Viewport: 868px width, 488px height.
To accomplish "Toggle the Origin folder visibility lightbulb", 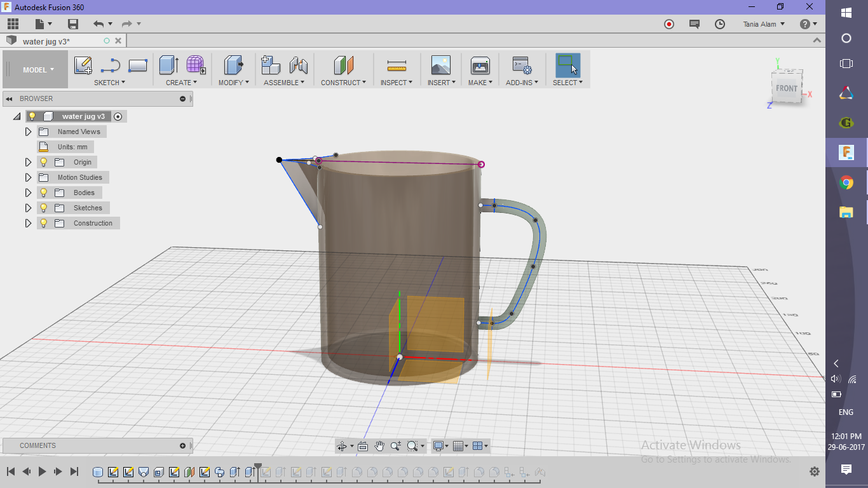I will click(43, 162).
